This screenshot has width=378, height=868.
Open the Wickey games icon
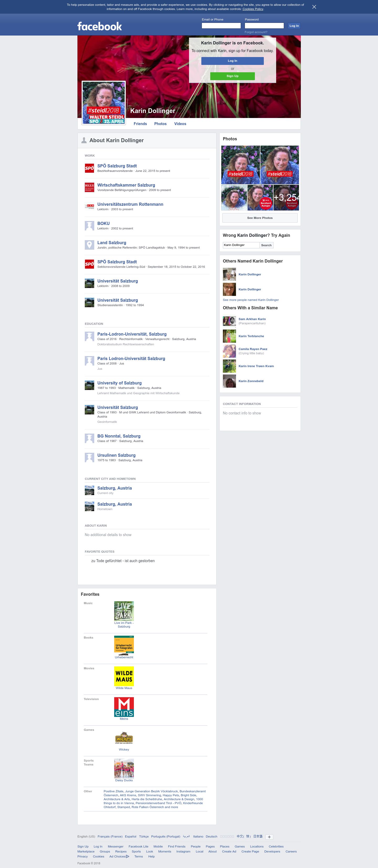[x=124, y=738]
